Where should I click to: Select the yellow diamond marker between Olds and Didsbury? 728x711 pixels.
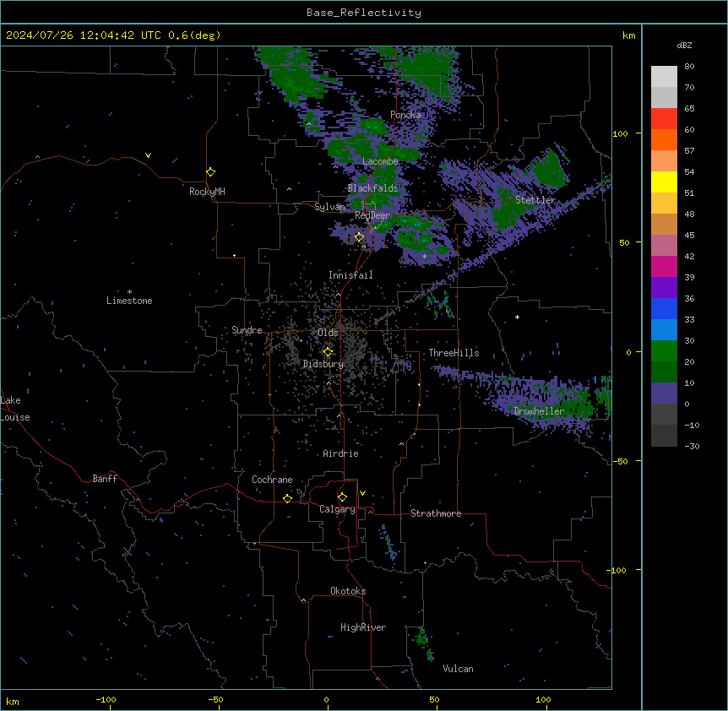(328, 352)
